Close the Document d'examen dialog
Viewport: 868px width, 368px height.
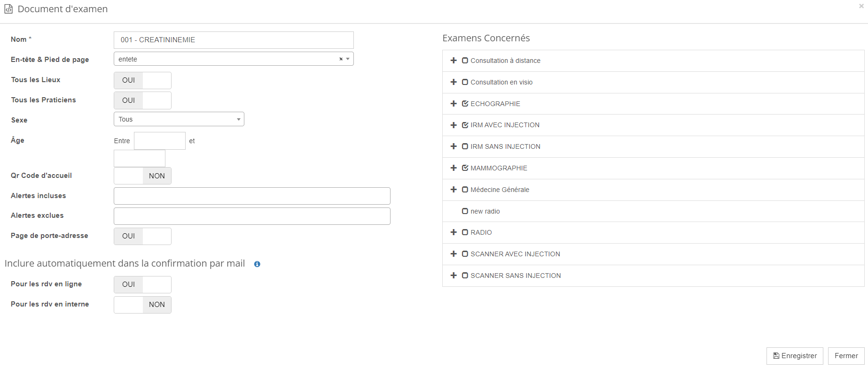click(x=861, y=6)
